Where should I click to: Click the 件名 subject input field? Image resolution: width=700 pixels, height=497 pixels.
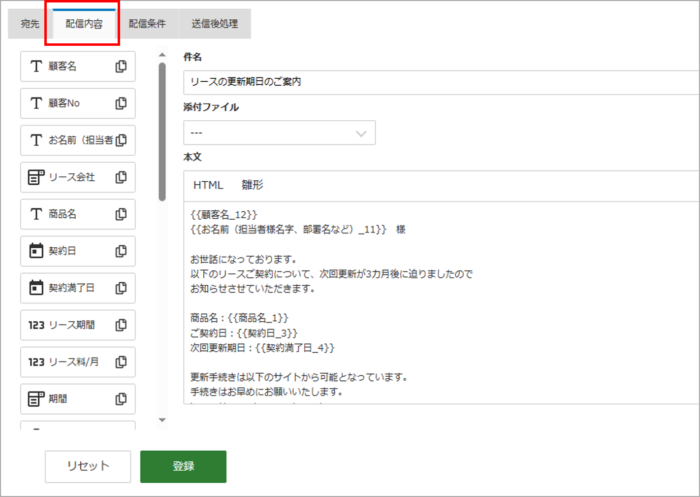click(x=442, y=82)
